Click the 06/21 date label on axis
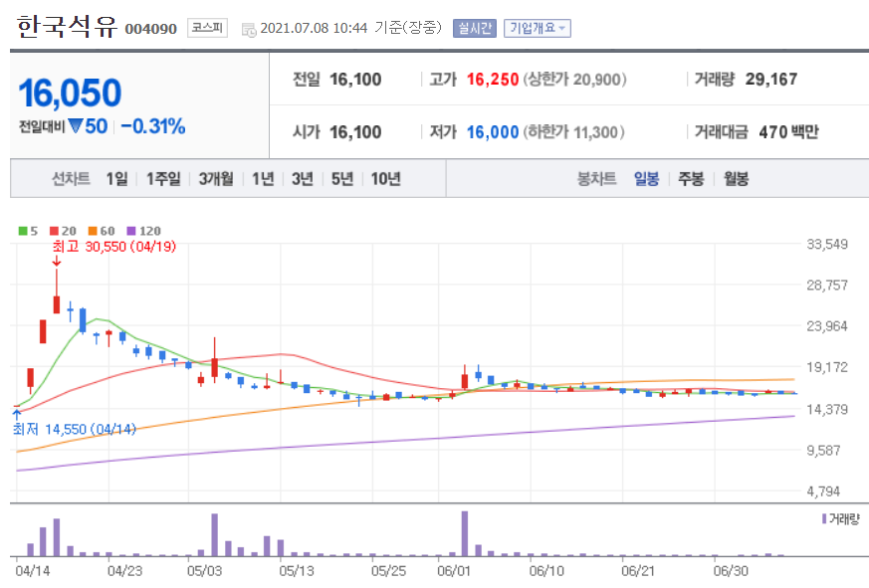Image resolution: width=869 pixels, height=588 pixels. tap(638, 571)
